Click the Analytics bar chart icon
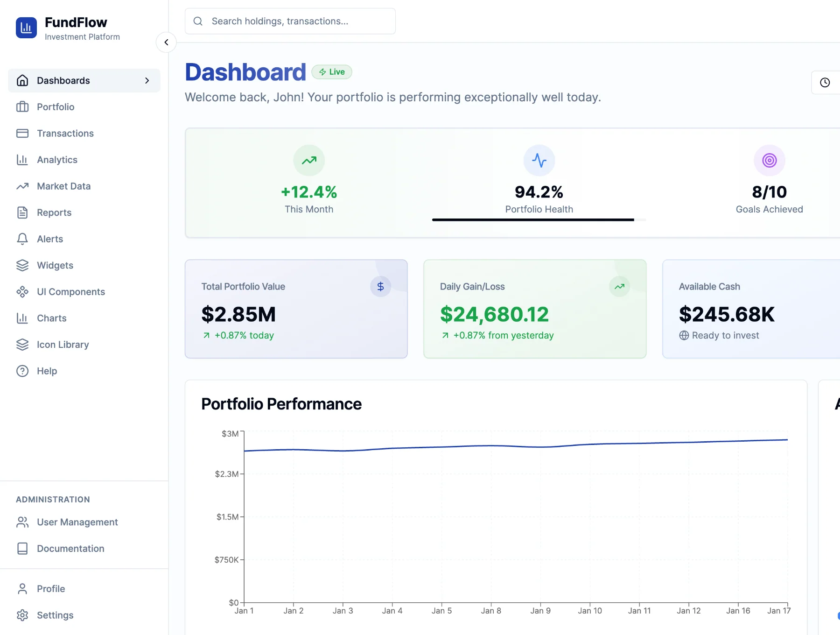This screenshot has height=635, width=840. 22,160
